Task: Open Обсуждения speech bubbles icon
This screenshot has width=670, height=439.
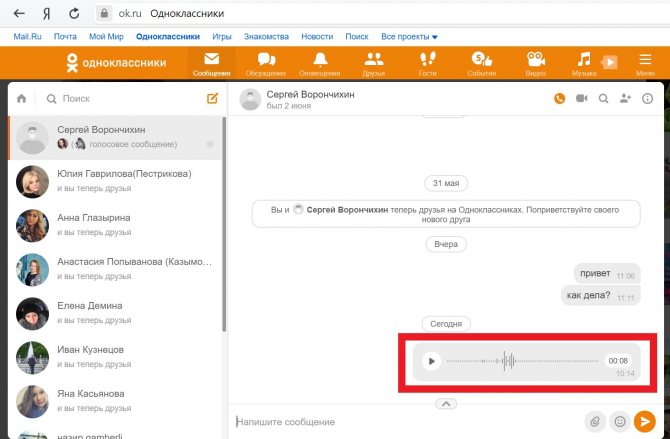Action: click(266, 63)
